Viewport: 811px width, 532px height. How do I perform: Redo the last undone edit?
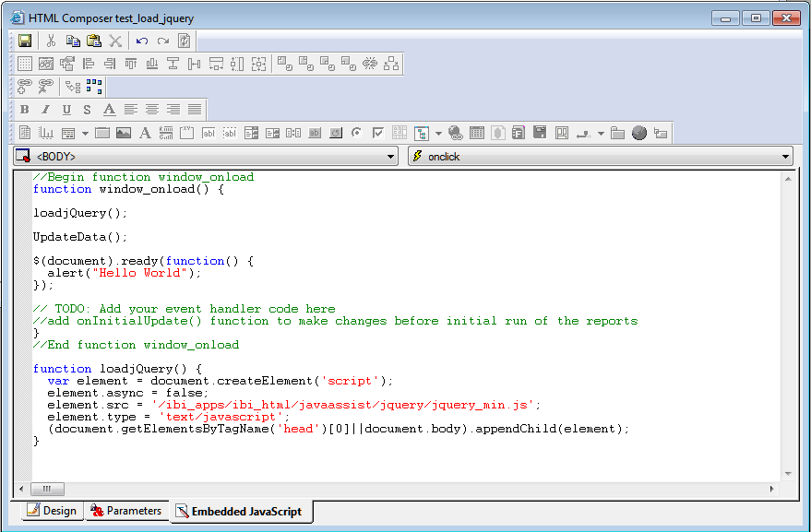coord(163,41)
